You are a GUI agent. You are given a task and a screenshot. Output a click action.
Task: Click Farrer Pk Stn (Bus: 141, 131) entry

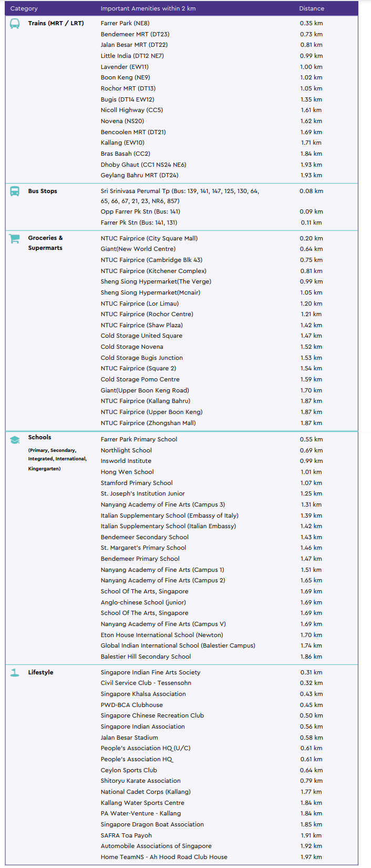(139, 223)
